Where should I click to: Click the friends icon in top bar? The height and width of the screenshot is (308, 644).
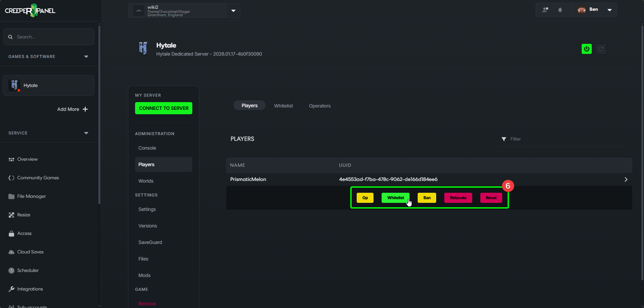coord(545,10)
